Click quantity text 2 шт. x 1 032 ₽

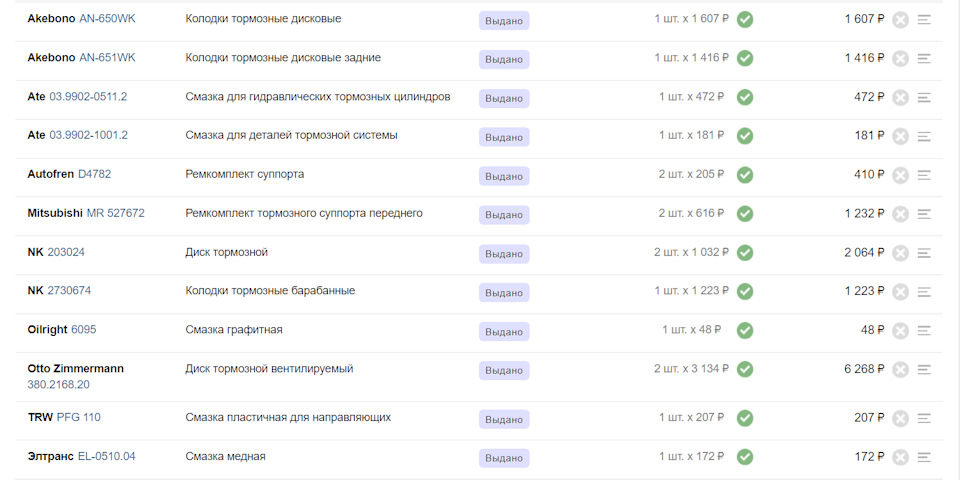tap(691, 252)
